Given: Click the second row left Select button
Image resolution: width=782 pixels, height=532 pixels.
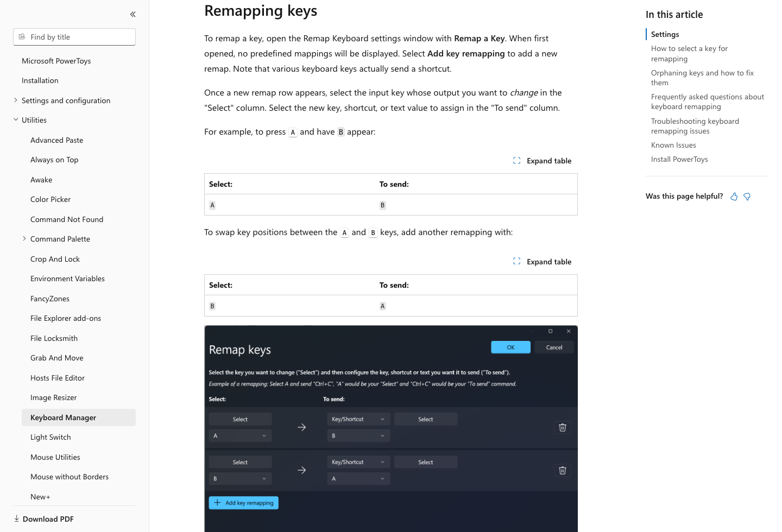Looking at the screenshot, I should pyautogui.click(x=240, y=462).
